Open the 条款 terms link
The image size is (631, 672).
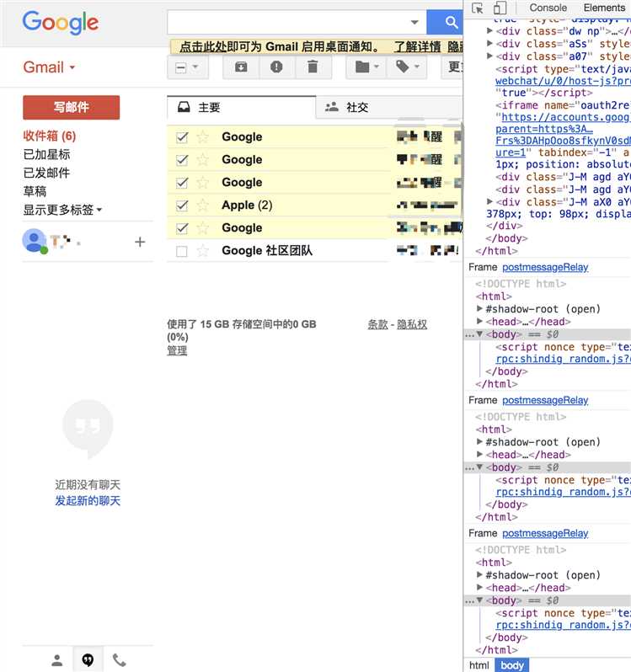click(x=377, y=324)
